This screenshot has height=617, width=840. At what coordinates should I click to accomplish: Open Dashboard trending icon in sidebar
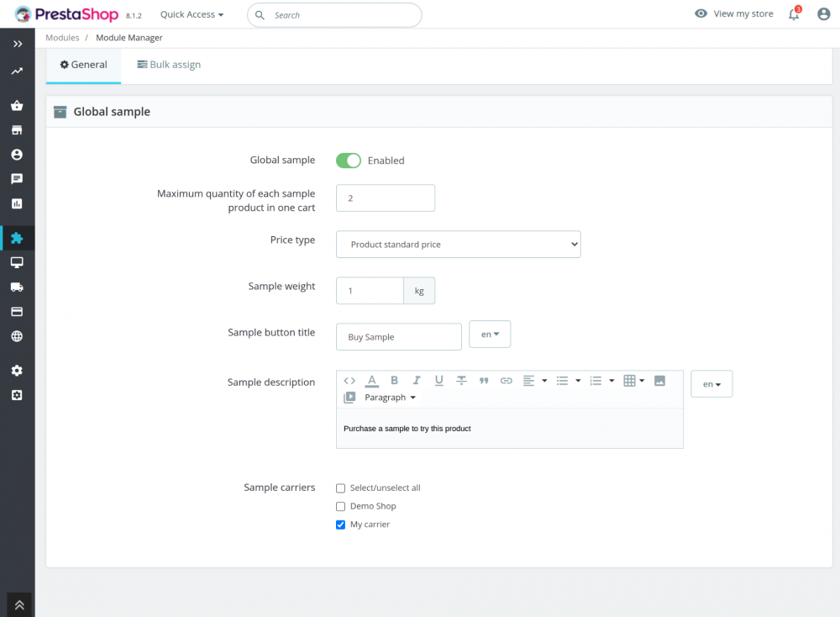pyautogui.click(x=17, y=71)
